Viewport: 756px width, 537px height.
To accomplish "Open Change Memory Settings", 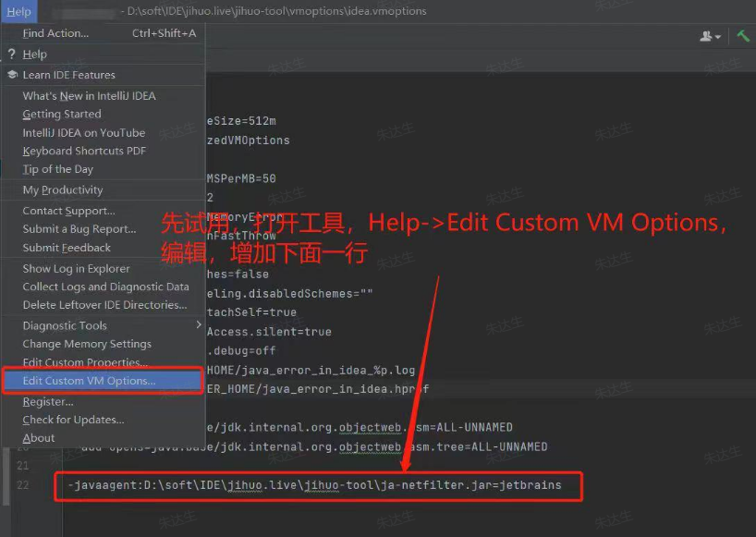I will click(x=104, y=344).
